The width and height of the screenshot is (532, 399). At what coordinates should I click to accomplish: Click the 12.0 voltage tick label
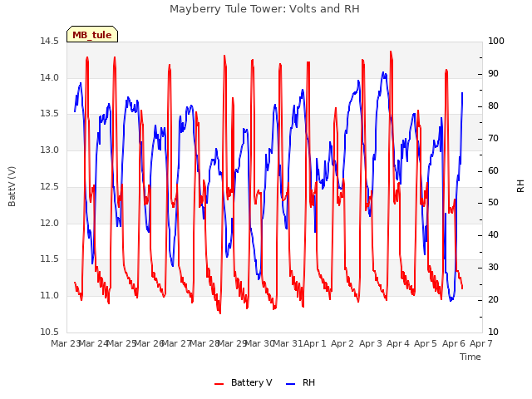coord(50,223)
